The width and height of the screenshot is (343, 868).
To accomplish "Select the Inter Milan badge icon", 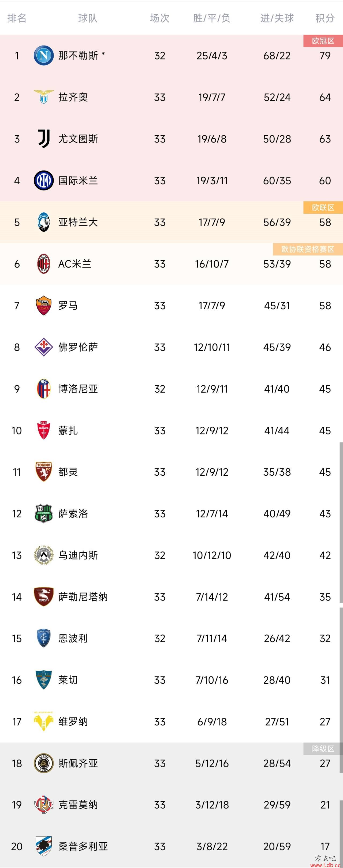I will (43, 181).
